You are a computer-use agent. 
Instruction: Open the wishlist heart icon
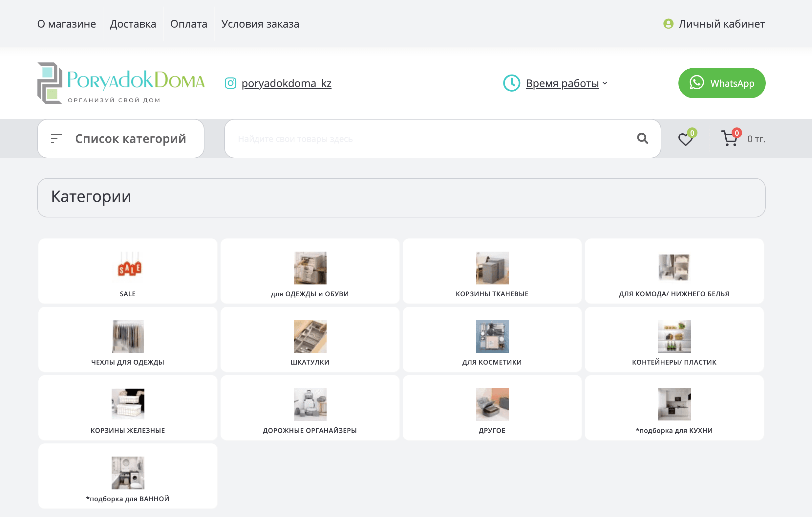(x=685, y=139)
